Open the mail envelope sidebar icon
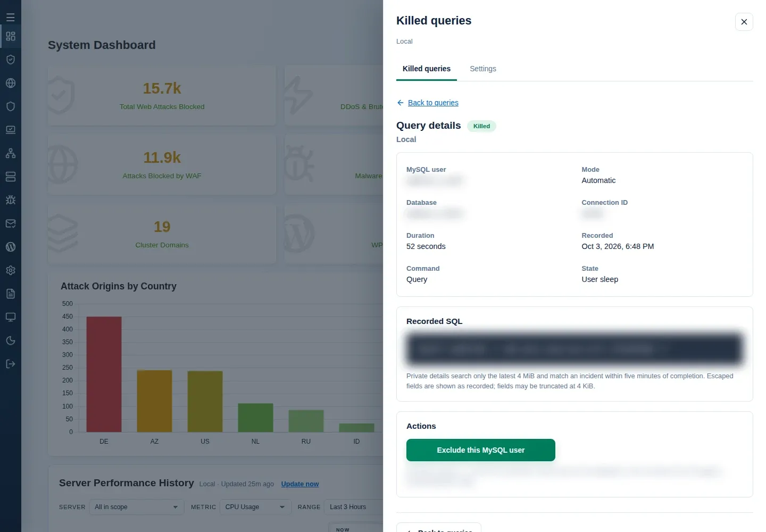The image size is (766, 532). (x=11, y=223)
